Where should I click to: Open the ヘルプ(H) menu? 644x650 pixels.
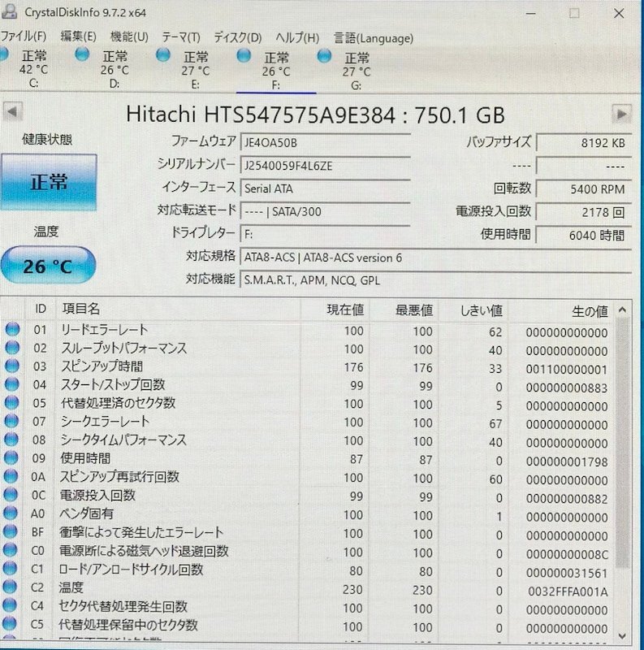(297, 38)
